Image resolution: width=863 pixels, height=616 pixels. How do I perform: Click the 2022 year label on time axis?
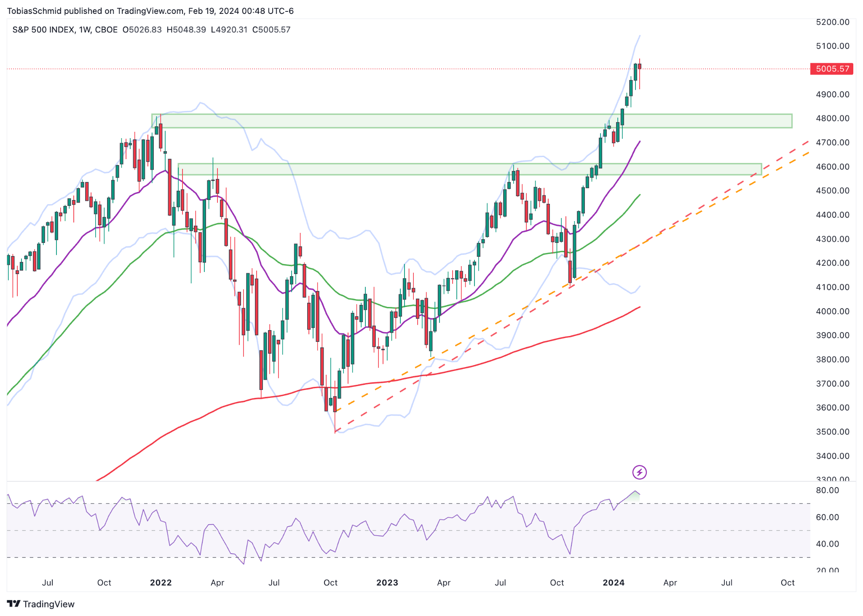click(x=161, y=583)
